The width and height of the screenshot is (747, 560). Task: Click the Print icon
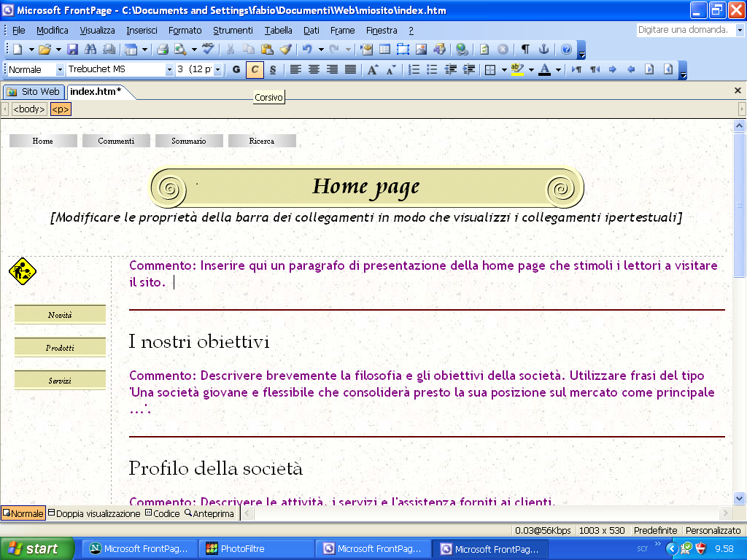[163, 49]
